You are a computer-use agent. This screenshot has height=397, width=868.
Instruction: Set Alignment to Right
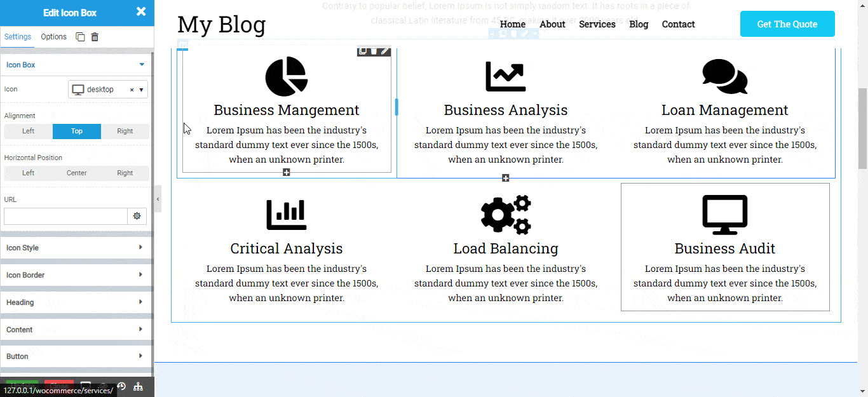point(125,131)
